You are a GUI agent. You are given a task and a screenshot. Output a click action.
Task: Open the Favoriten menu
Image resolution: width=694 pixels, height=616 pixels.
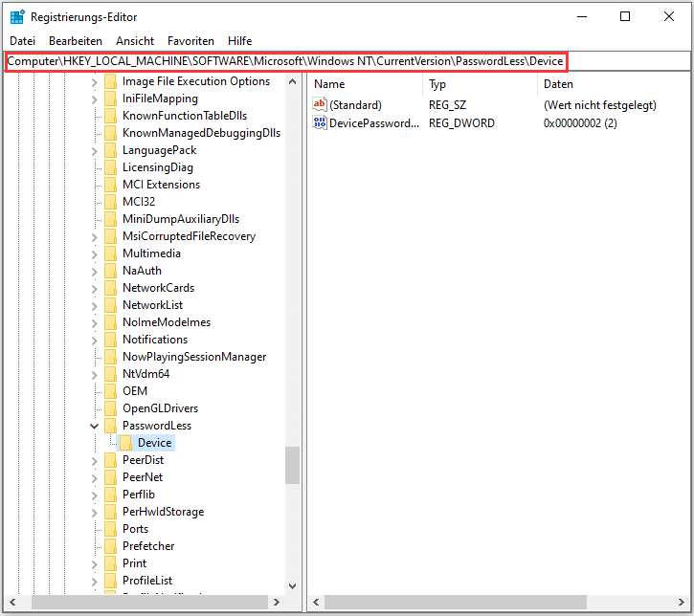[x=190, y=41]
